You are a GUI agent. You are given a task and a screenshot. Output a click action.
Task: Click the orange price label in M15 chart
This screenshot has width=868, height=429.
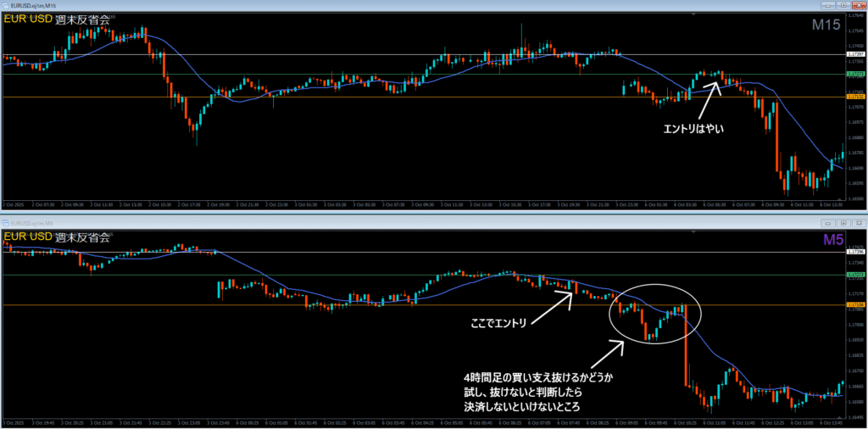click(x=856, y=97)
